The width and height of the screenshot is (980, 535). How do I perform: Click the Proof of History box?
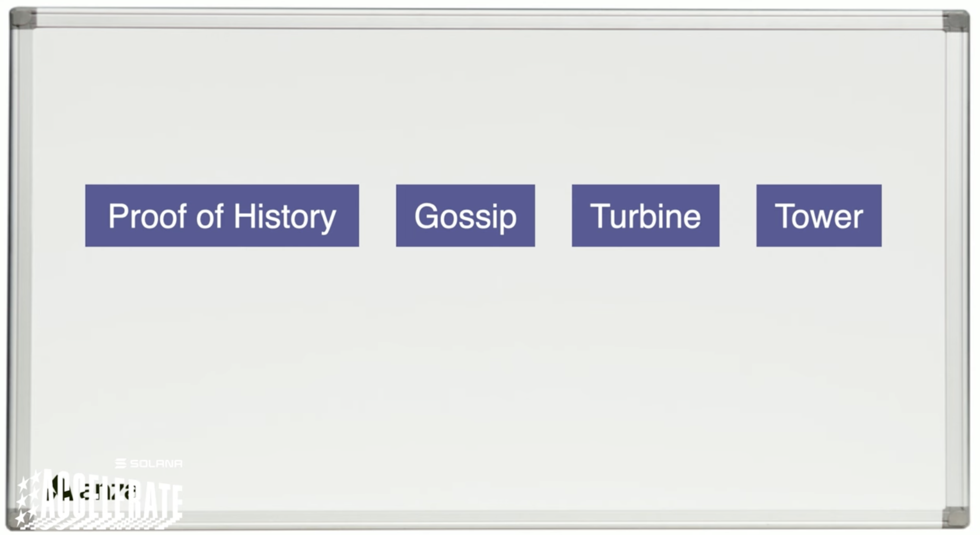pyautogui.click(x=221, y=215)
